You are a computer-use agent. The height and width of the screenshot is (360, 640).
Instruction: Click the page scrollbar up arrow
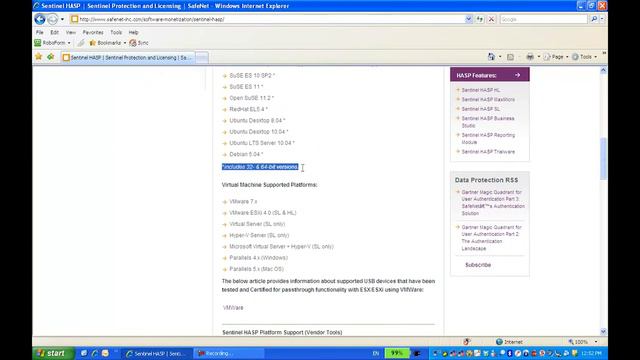pyautogui.click(x=603, y=71)
